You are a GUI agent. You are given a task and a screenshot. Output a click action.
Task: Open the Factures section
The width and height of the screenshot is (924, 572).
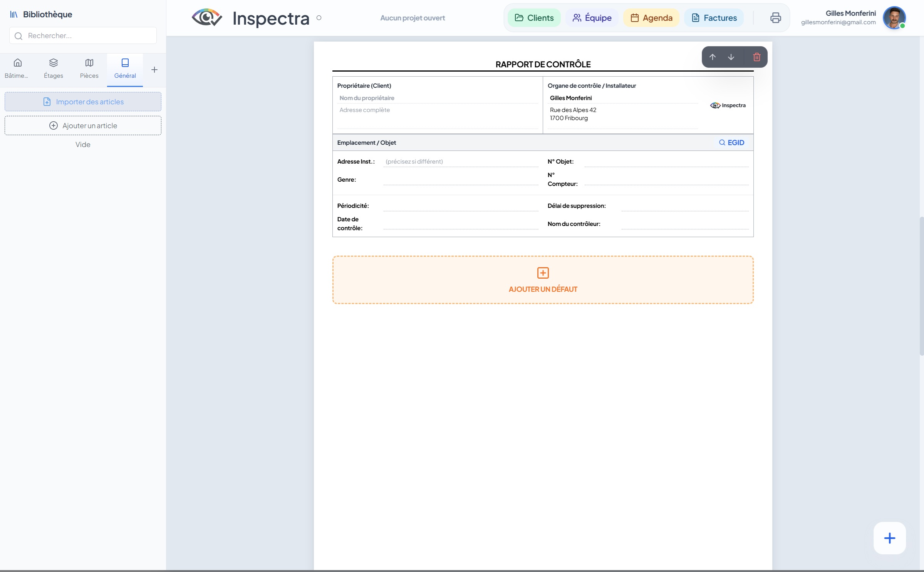click(x=714, y=18)
